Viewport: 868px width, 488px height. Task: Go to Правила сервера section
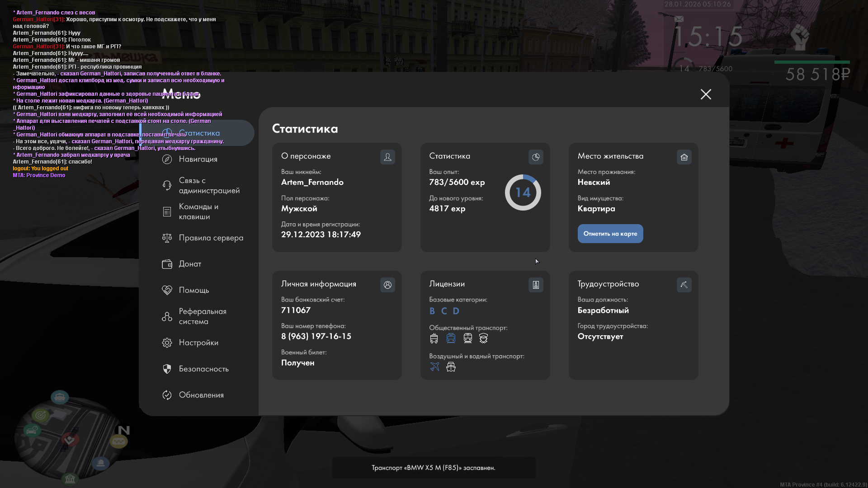211,238
